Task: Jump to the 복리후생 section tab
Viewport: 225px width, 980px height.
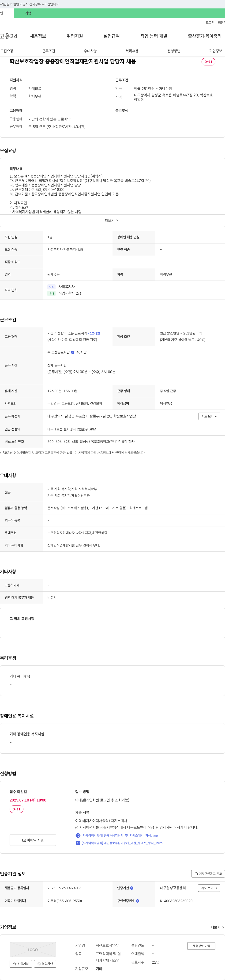Action: coord(132,51)
